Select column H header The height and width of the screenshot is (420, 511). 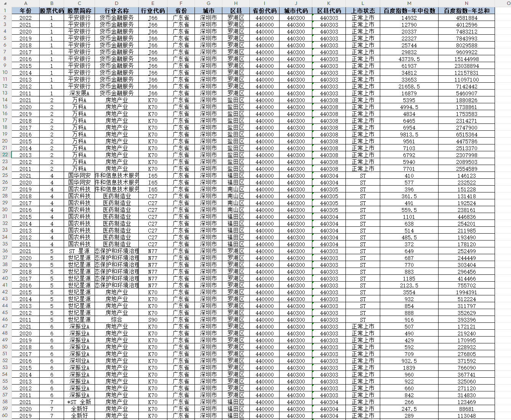(236, 3)
